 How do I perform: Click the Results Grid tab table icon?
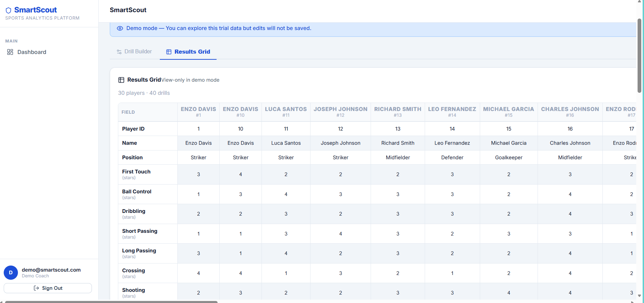(169, 52)
